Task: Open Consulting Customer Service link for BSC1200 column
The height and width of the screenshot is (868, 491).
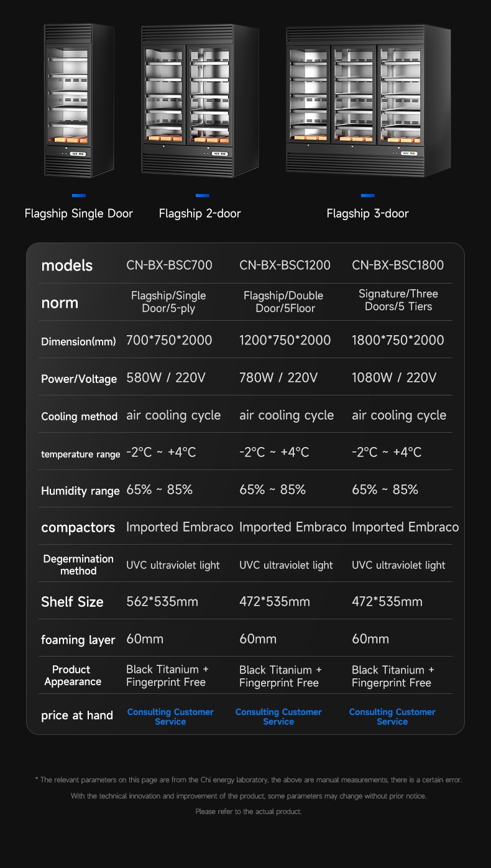Action: click(x=278, y=716)
